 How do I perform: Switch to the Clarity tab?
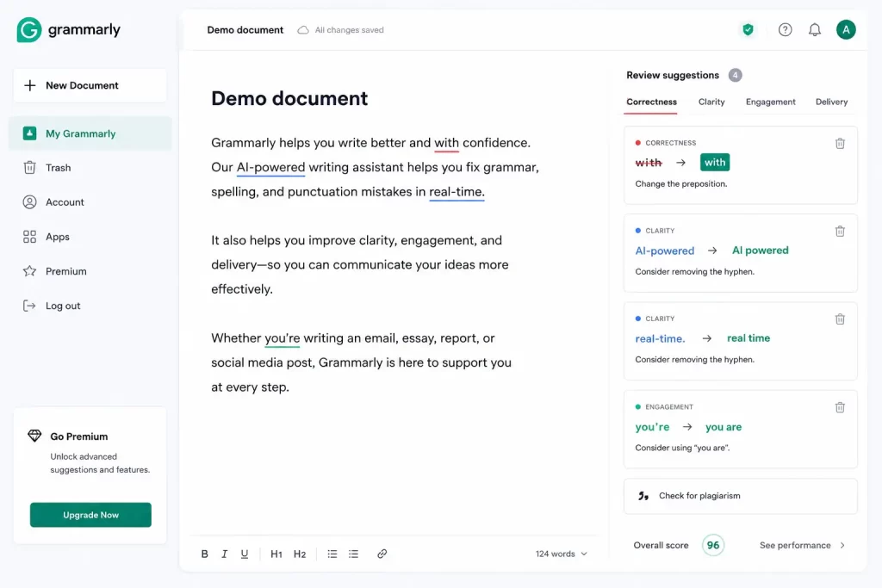coord(711,102)
